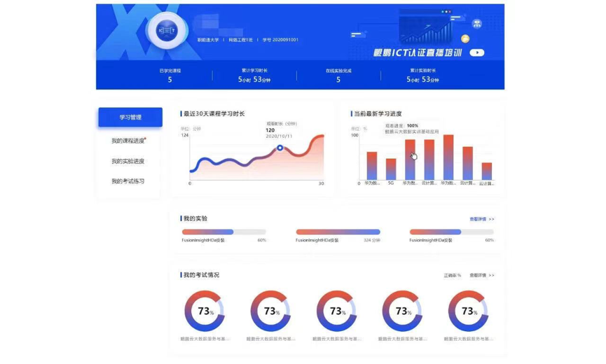Click the 网络工程1班 class text
Image resolution: width=606 pixels, height=364 pixels.
[x=240, y=40]
